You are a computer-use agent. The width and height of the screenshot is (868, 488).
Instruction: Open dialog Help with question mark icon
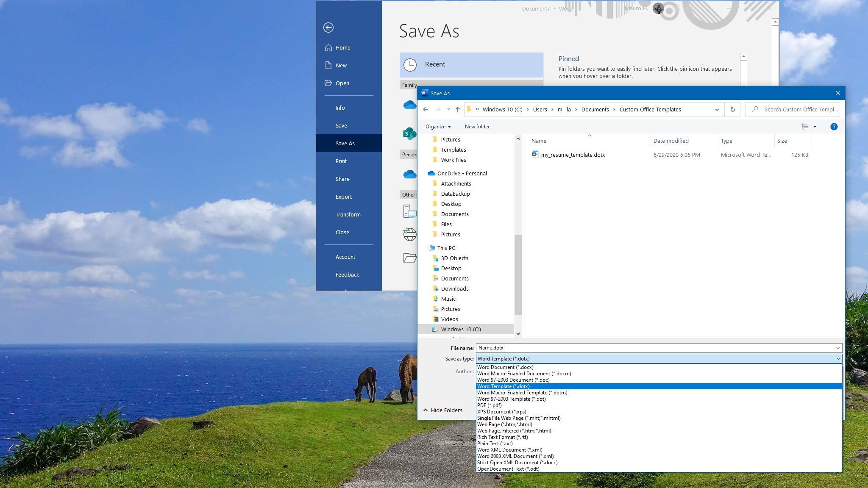pyautogui.click(x=834, y=127)
